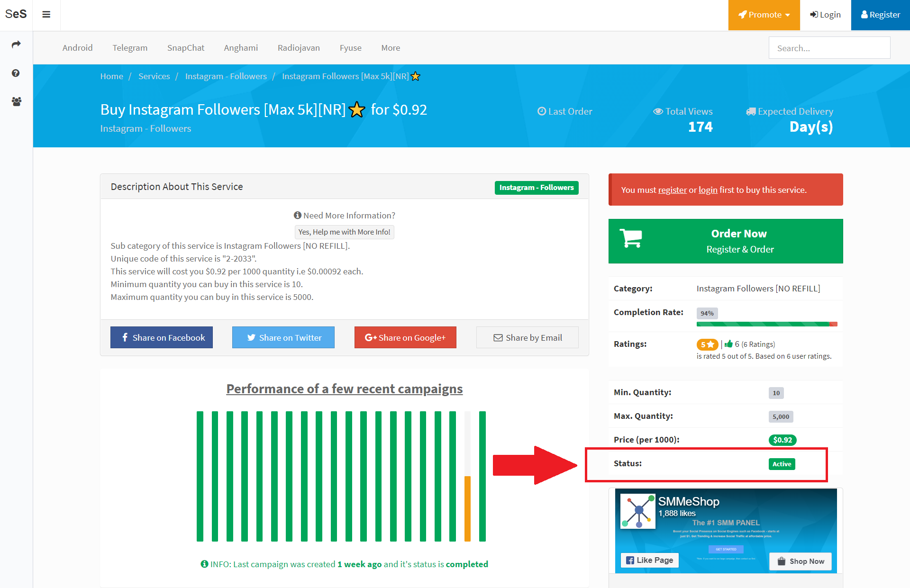Click the users group sidebar icon
This screenshot has height=588, width=910.
(x=16, y=101)
